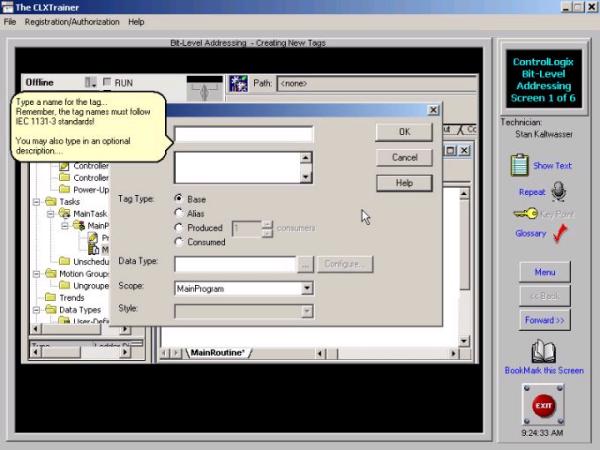Select the MainRoutine tab
Screen dimensions: 600x450
217,352
